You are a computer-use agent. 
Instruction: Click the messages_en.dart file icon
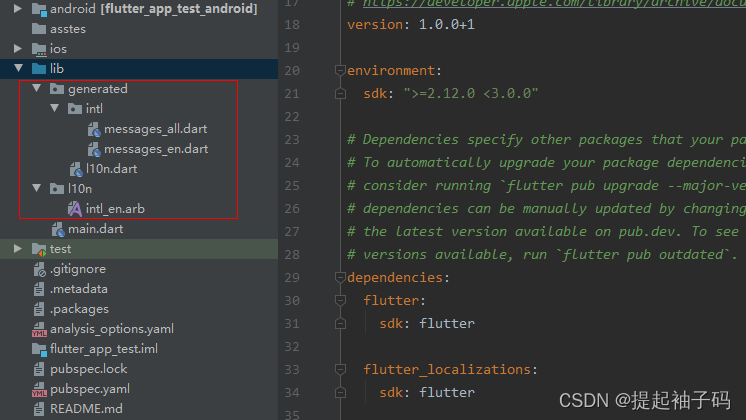pos(94,149)
